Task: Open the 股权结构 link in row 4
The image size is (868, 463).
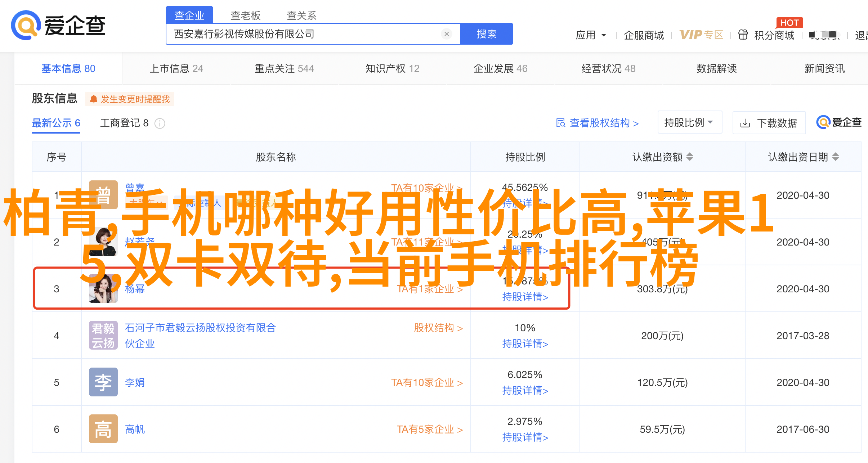Action: pyautogui.click(x=438, y=328)
